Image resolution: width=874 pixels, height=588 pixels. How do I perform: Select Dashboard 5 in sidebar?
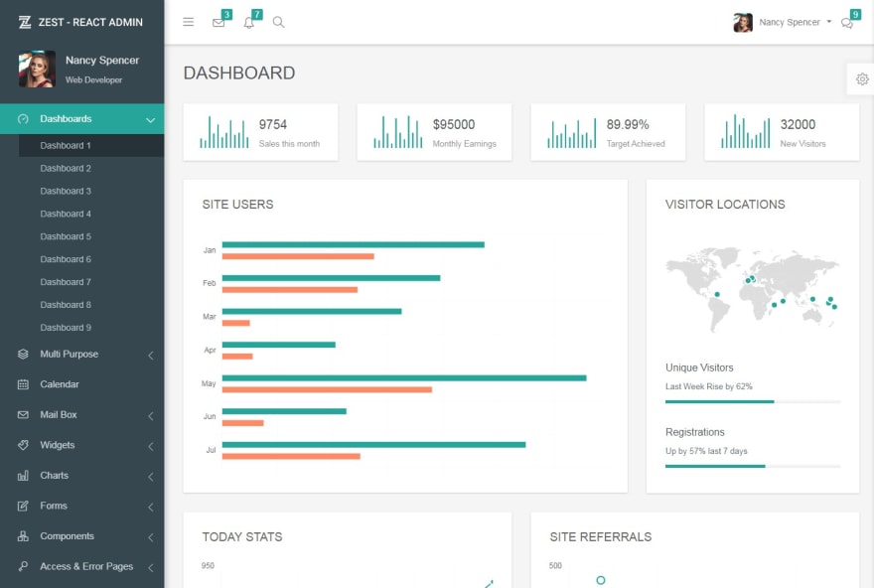point(66,236)
